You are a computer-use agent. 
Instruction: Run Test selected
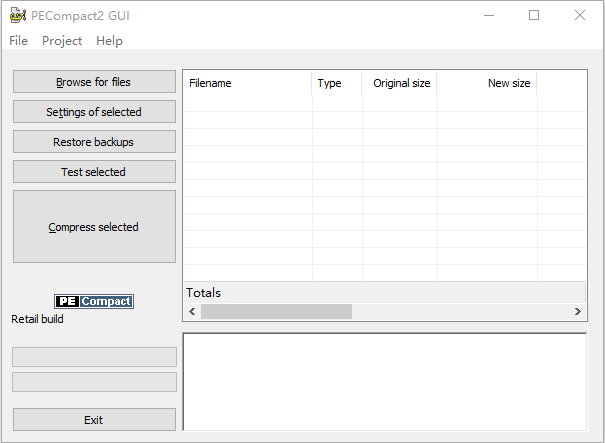(x=94, y=172)
